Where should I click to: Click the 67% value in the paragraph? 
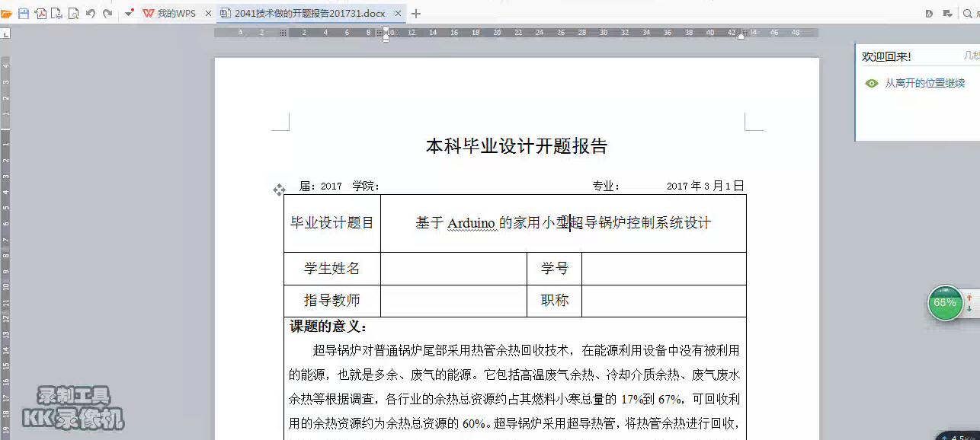click(x=670, y=400)
